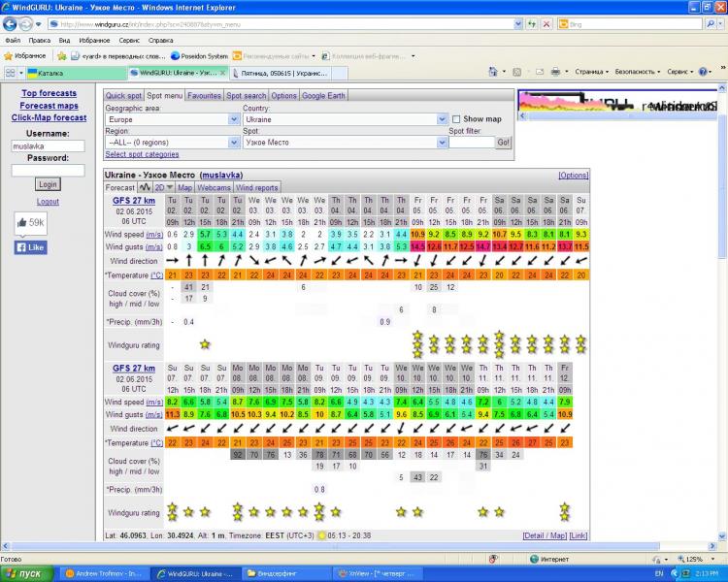Click the IE Home icon

(493, 72)
